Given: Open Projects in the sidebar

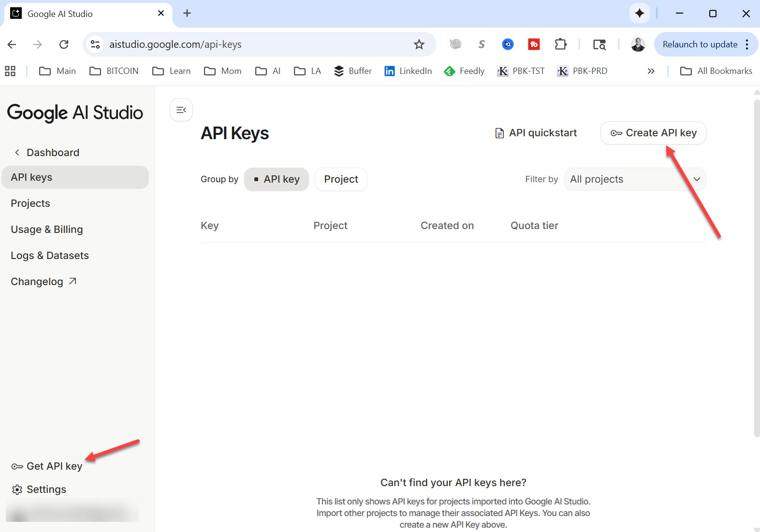Looking at the screenshot, I should (x=30, y=203).
